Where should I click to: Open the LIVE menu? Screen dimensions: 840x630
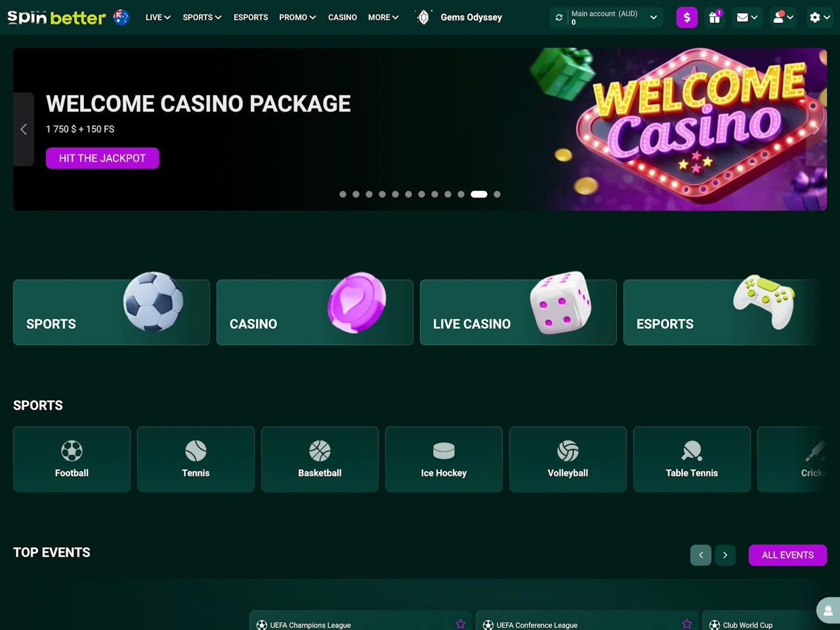point(158,18)
